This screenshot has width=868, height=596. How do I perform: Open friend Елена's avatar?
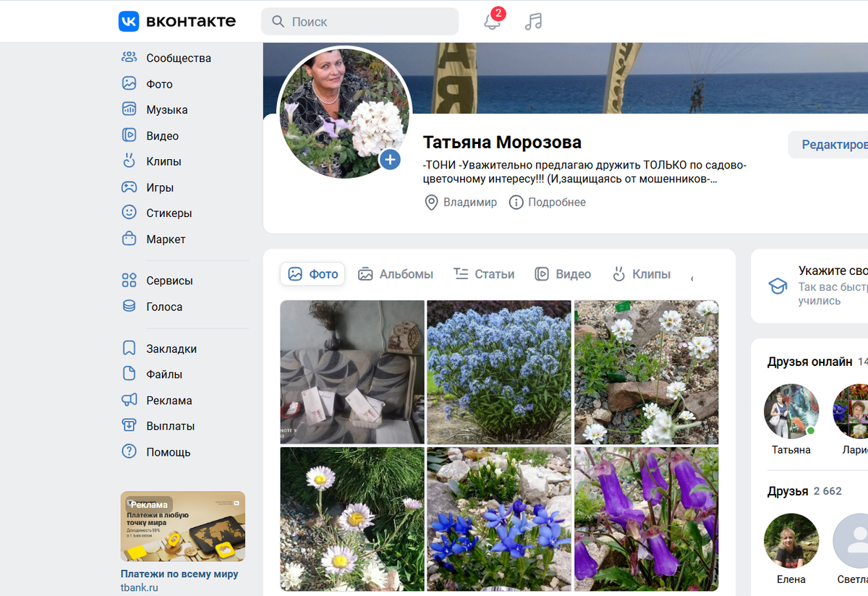[791, 540]
